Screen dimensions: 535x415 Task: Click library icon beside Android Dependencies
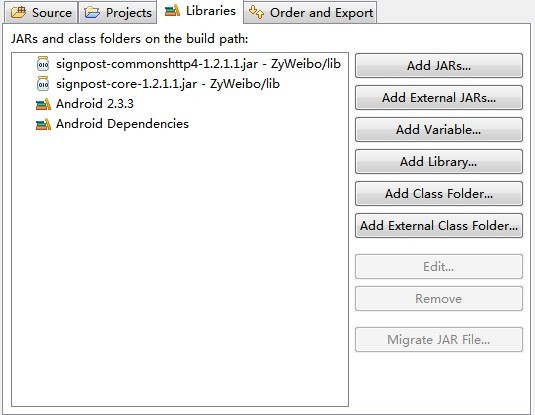[43, 124]
